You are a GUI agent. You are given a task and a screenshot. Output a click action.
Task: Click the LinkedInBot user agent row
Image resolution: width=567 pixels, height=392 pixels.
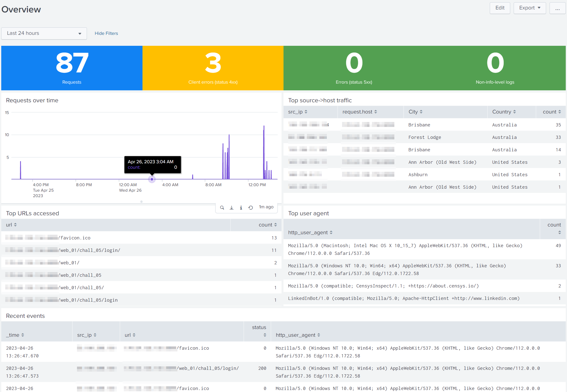click(425, 298)
